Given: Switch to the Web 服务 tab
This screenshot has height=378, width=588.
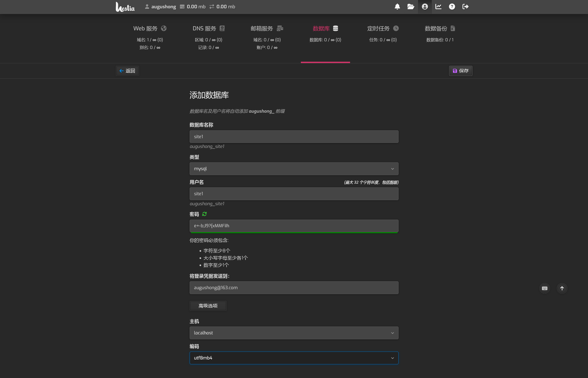Looking at the screenshot, I should pos(150,29).
